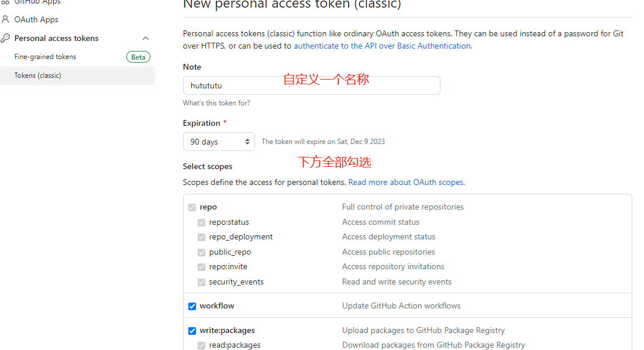Open the Expiration dropdown showing 90 days

[x=219, y=141]
